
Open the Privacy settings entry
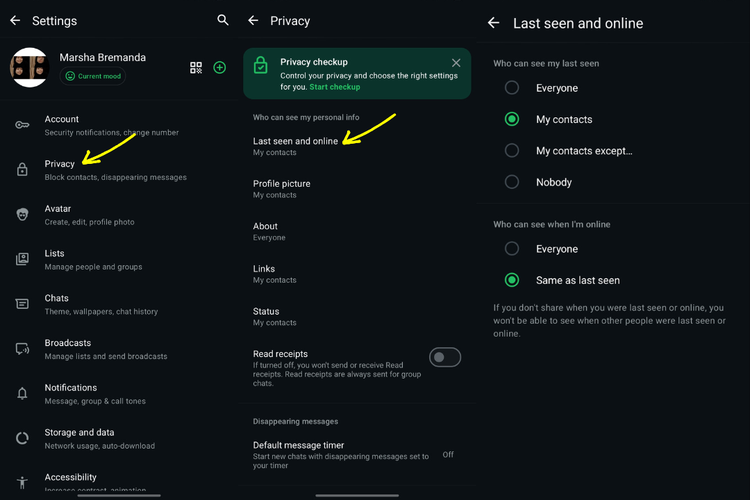[x=119, y=170]
